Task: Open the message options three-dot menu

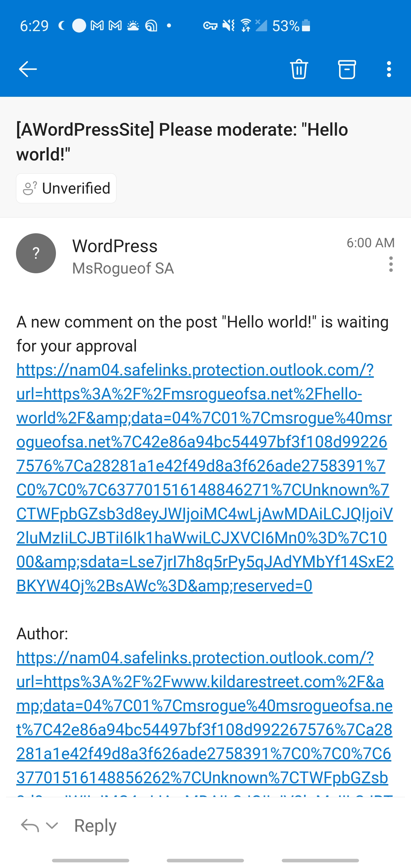Action: [x=391, y=264]
